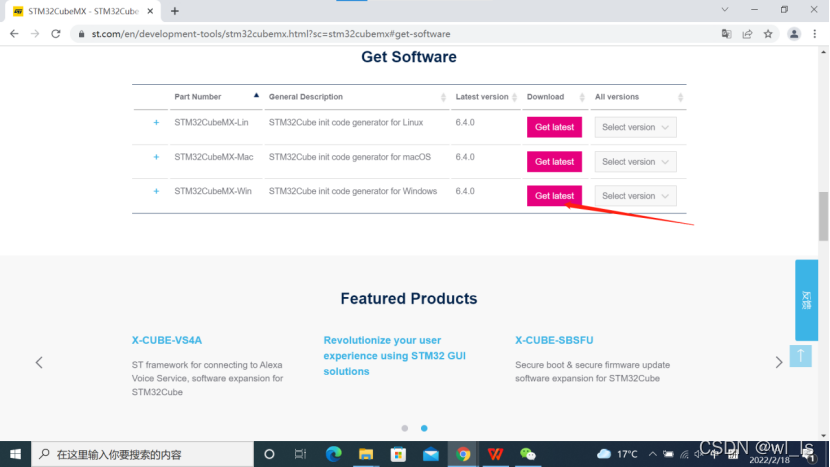Expand the STM32CubeMX-Win row
The height and width of the screenshot is (467, 830).
pyautogui.click(x=156, y=191)
